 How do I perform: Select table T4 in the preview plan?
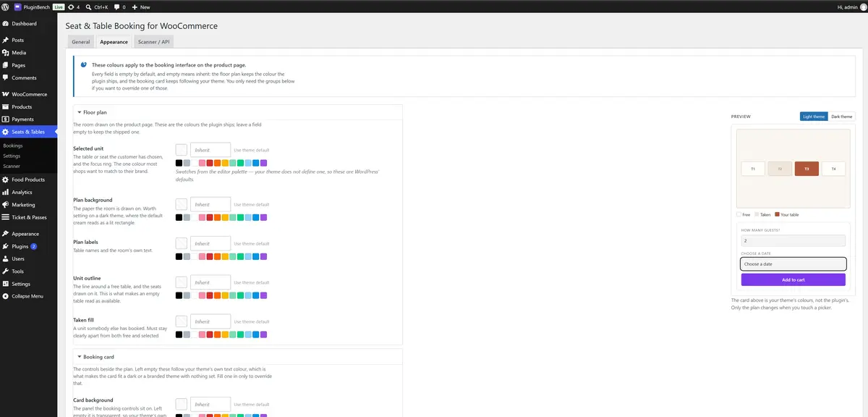coord(833,169)
